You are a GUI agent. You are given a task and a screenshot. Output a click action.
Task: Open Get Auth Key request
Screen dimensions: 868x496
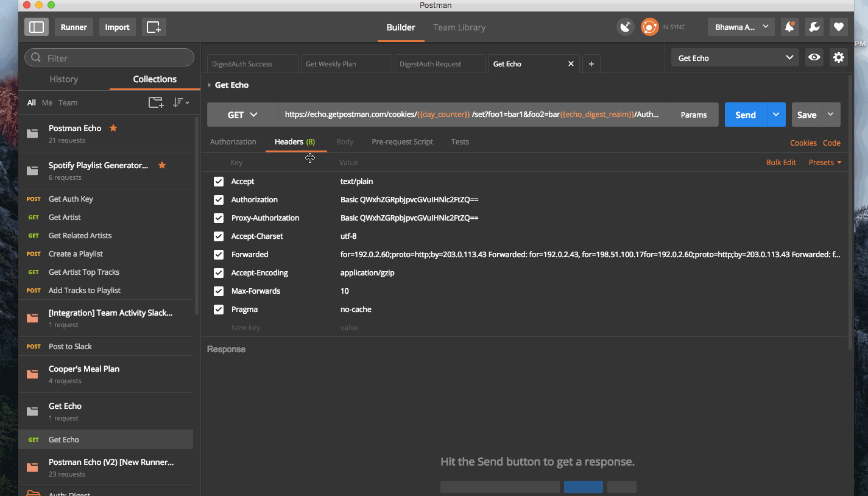click(x=71, y=199)
